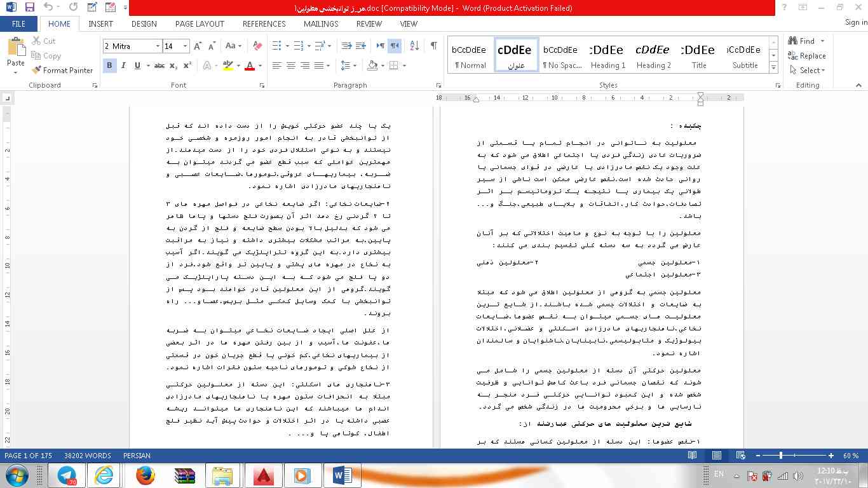Open line spacing dropdown
Viewport: 868px width, 488px height.
(349, 65)
